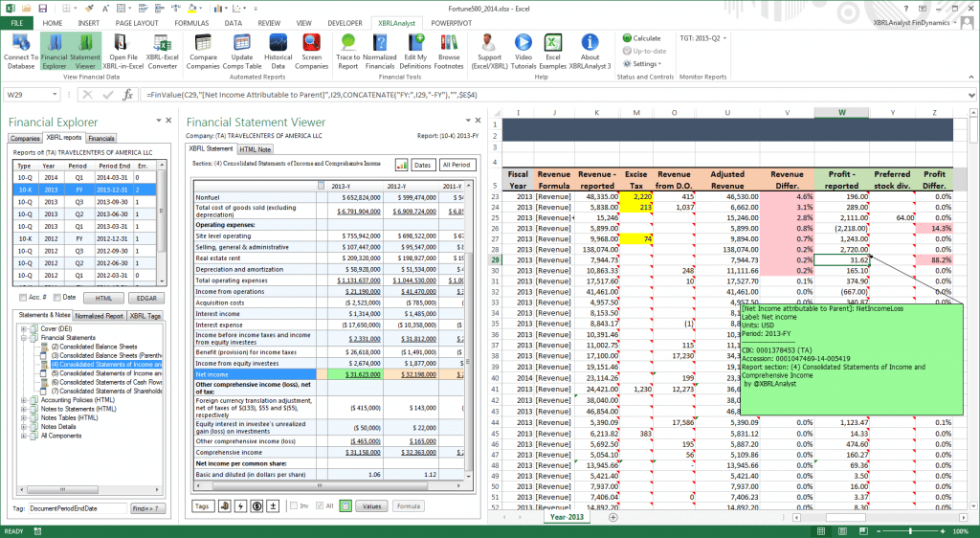Launch the XBRL-Excel Converter
Image resolution: width=980 pixels, height=538 pixels.
click(163, 52)
